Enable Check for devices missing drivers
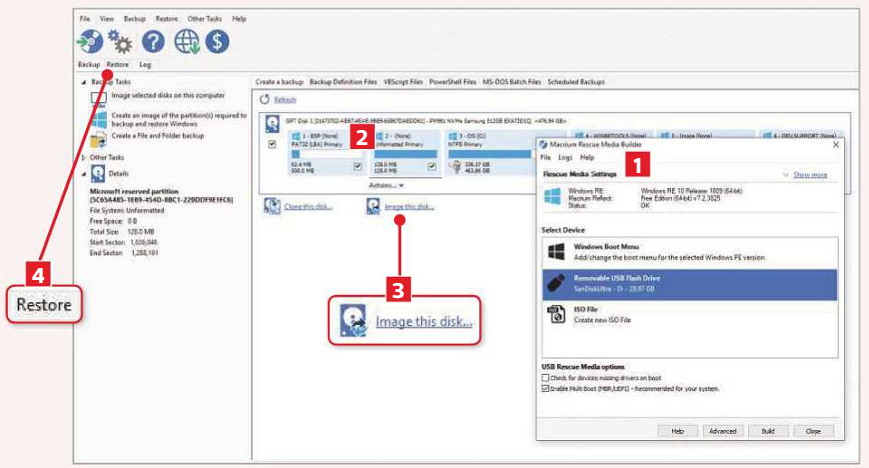869x468 pixels. [x=545, y=378]
